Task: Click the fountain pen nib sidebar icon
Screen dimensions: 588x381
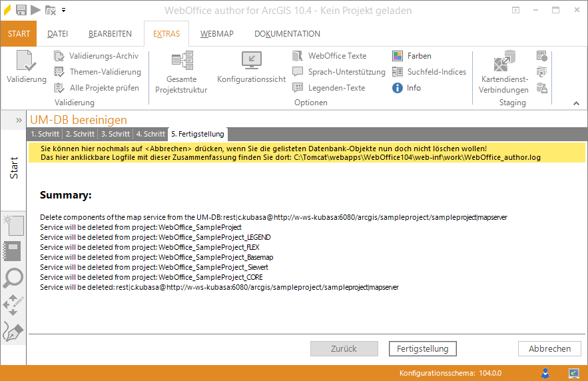Action: 13,332
